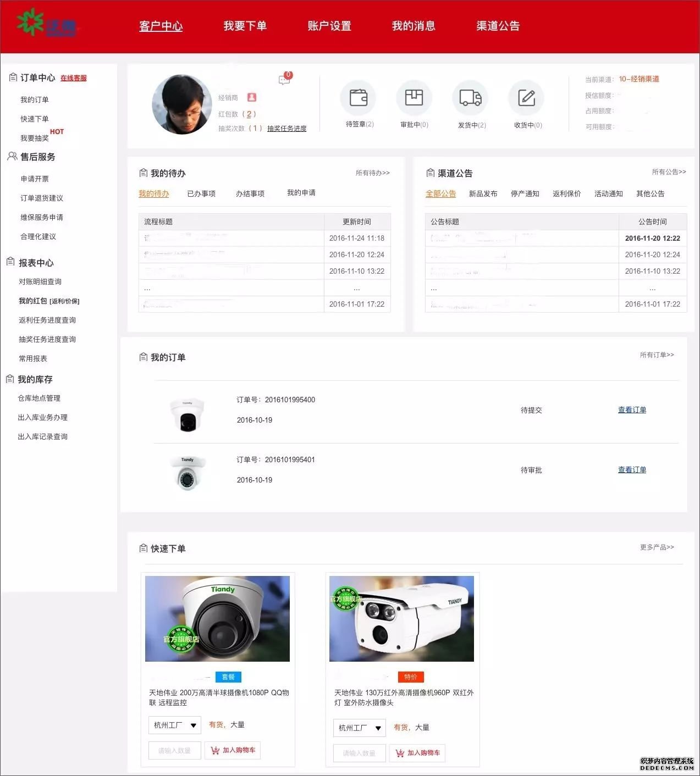Screen dimensions: 700x776
Task: Expand all to-dos via 所有待办>>
Action: [x=372, y=173]
